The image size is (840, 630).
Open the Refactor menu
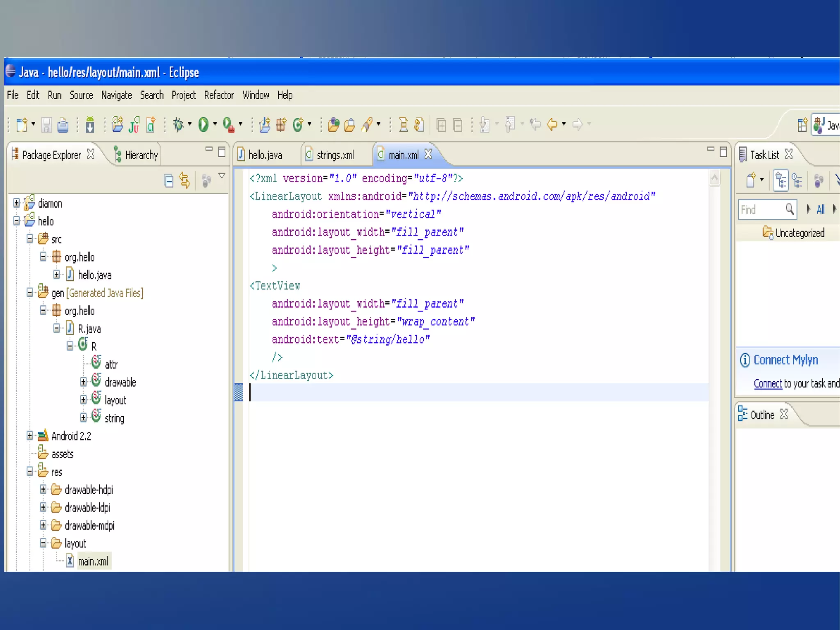coord(219,95)
